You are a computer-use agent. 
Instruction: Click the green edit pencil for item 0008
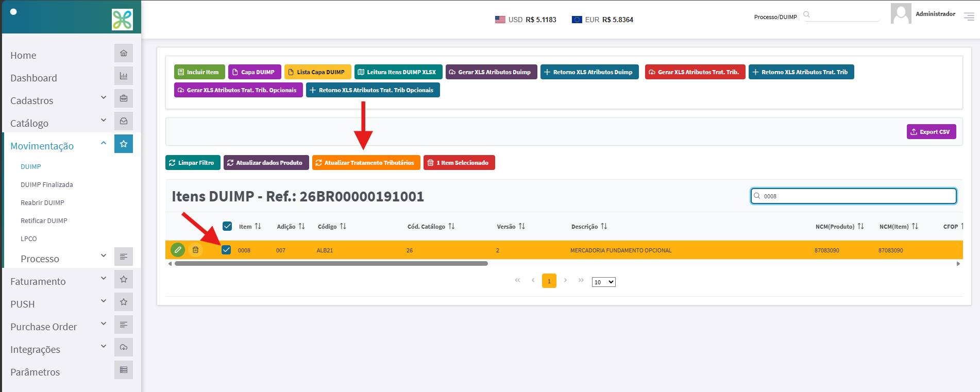click(x=178, y=250)
